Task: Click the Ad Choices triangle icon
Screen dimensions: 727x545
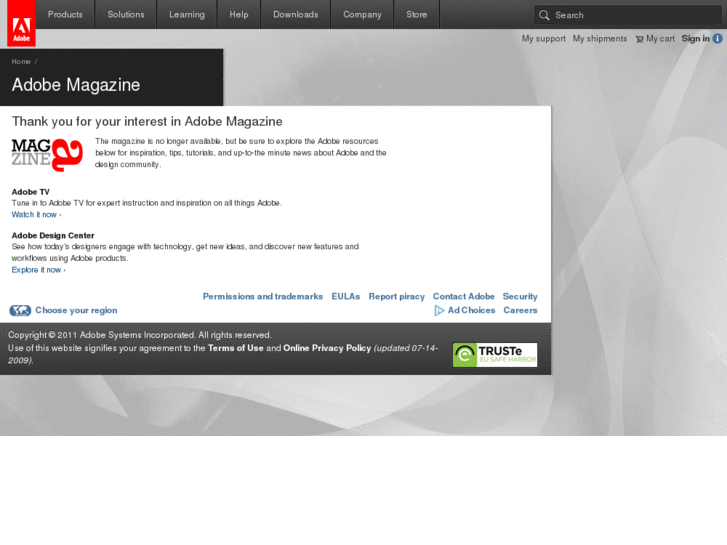Action: coord(439,310)
